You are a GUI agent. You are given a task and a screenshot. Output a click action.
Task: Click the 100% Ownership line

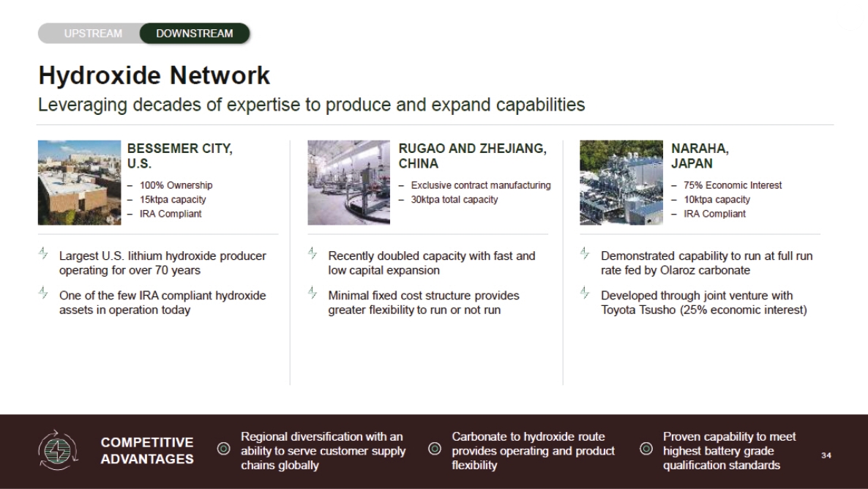pyautogui.click(x=176, y=185)
